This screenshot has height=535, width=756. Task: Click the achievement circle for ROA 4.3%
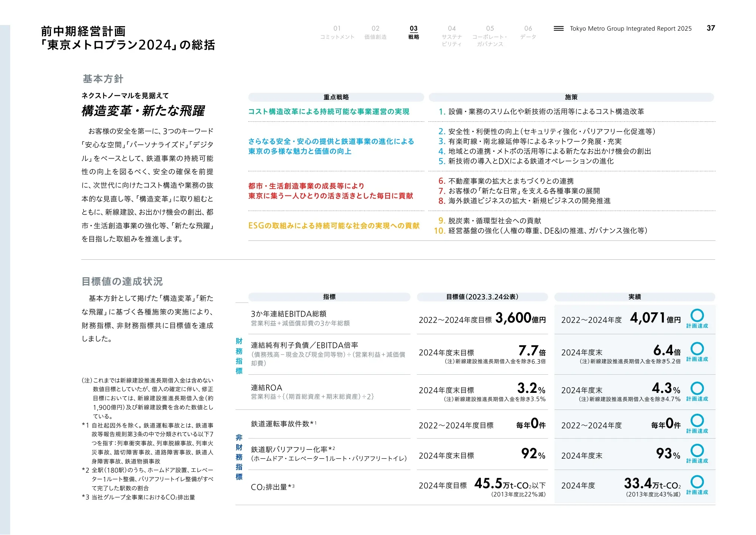coord(697,388)
